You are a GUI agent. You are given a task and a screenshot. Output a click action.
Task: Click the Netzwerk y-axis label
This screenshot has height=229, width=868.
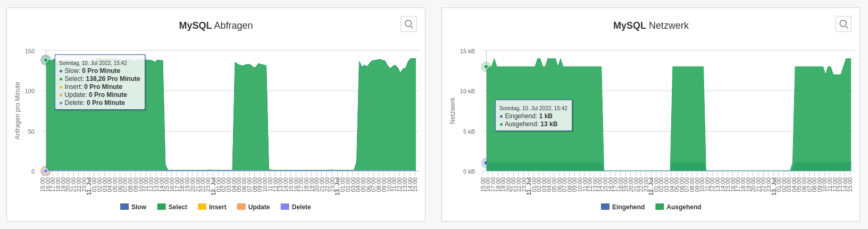(453, 111)
